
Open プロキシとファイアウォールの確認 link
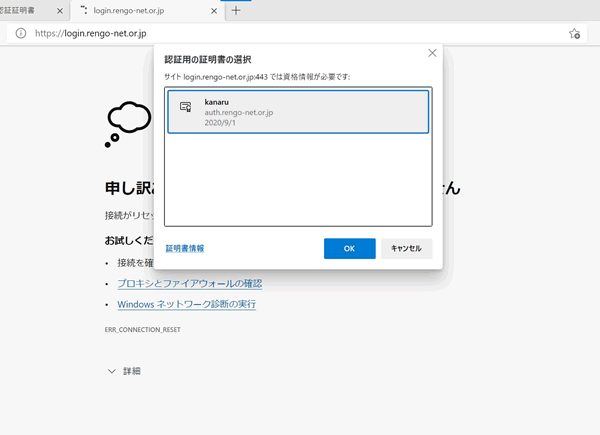pyautogui.click(x=189, y=283)
